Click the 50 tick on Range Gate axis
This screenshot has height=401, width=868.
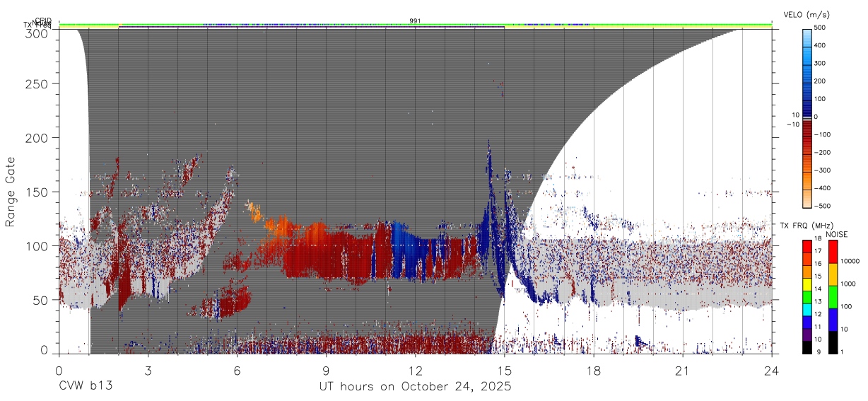pos(42,300)
